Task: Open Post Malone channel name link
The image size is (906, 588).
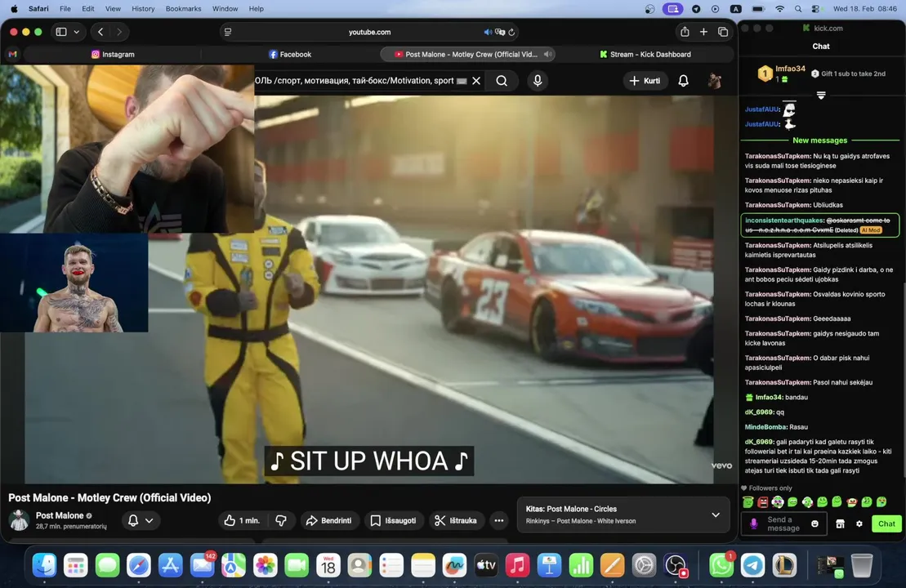Action: pyautogui.click(x=60, y=515)
